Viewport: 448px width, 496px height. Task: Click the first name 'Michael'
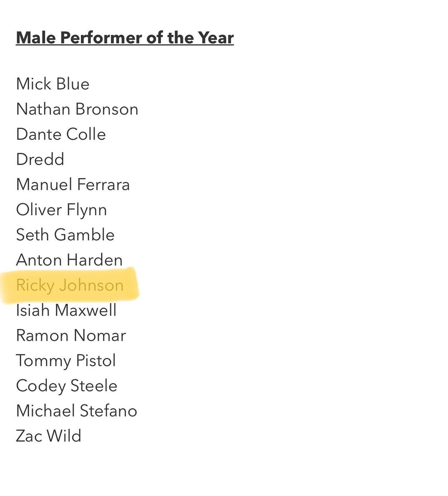click(46, 411)
